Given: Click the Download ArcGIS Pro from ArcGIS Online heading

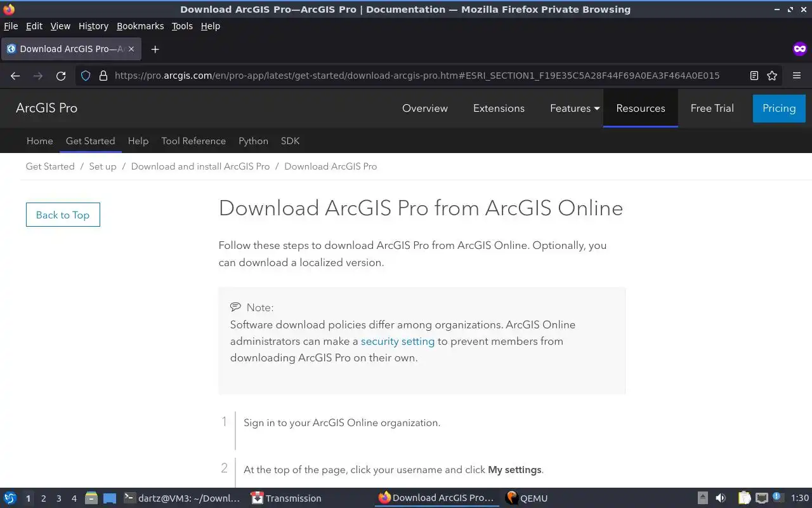Looking at the screenshot, I should (x=421, y=208).
